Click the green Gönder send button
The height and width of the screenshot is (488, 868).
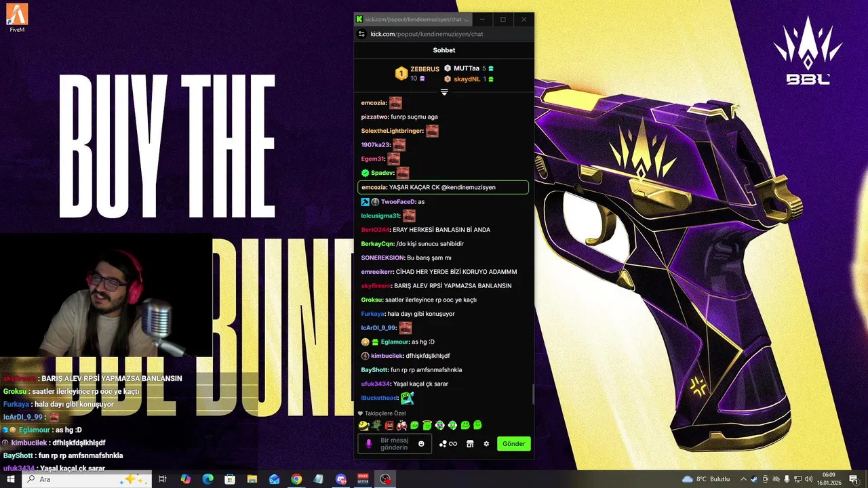[514, 444]
